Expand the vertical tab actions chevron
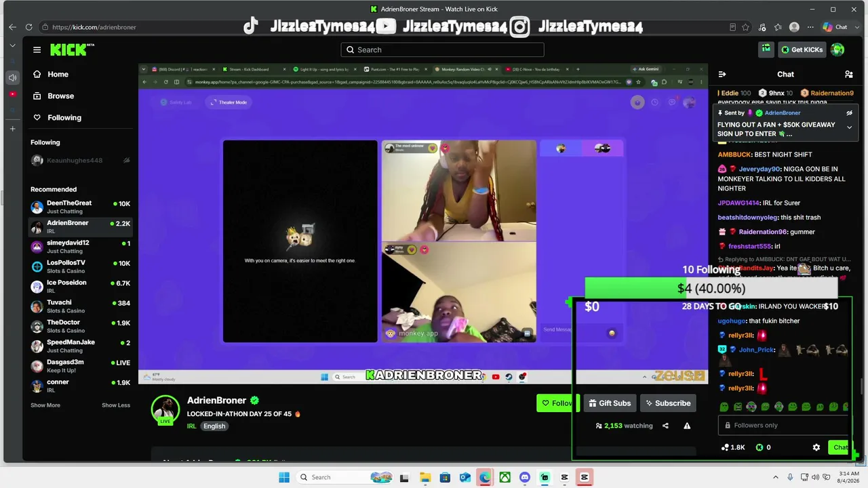 12,45
